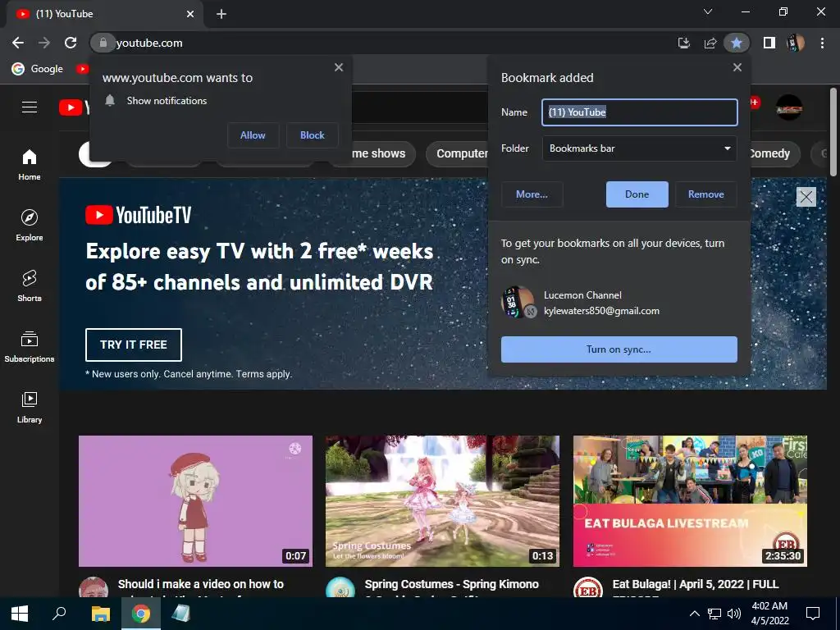This screenshot has height=630, width=840.
Task: Open Eat Bulaga Livestream thumbnail
Action: [x=690, y=501]
